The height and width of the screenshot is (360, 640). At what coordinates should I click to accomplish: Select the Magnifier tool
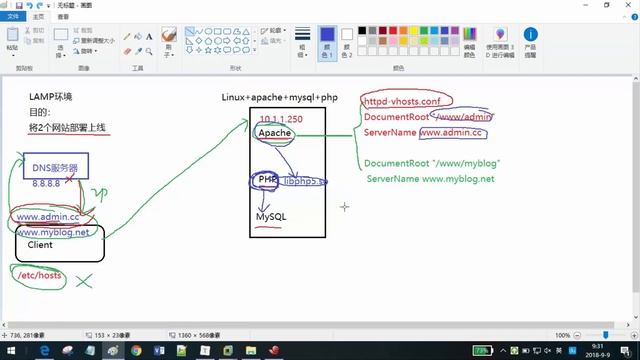click(x=149, y=51)
